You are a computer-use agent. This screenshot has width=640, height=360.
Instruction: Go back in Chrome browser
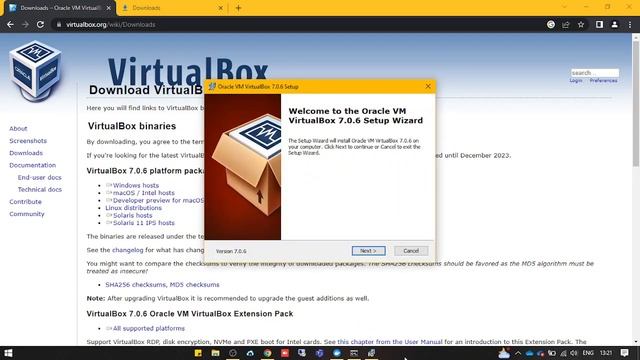[10, 24]
